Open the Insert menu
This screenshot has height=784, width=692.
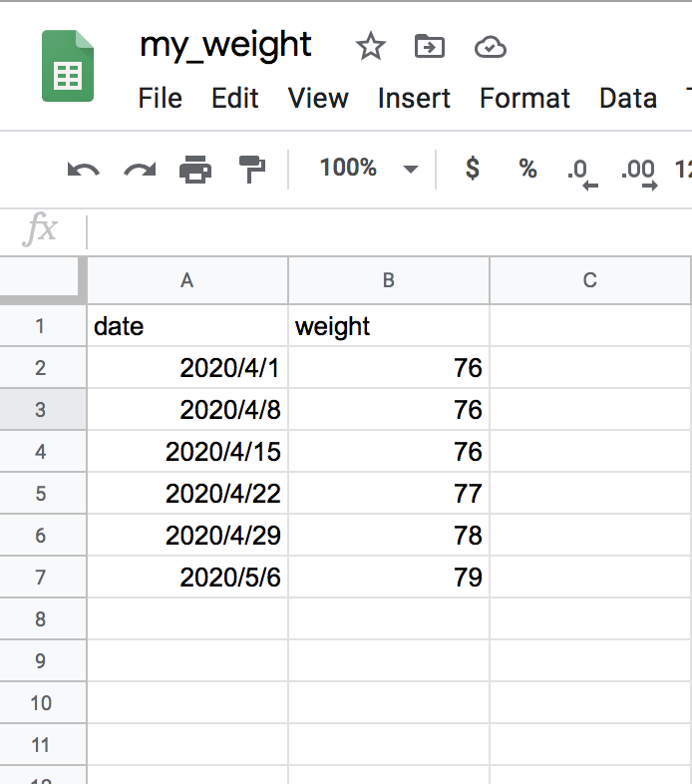point(414,98)
